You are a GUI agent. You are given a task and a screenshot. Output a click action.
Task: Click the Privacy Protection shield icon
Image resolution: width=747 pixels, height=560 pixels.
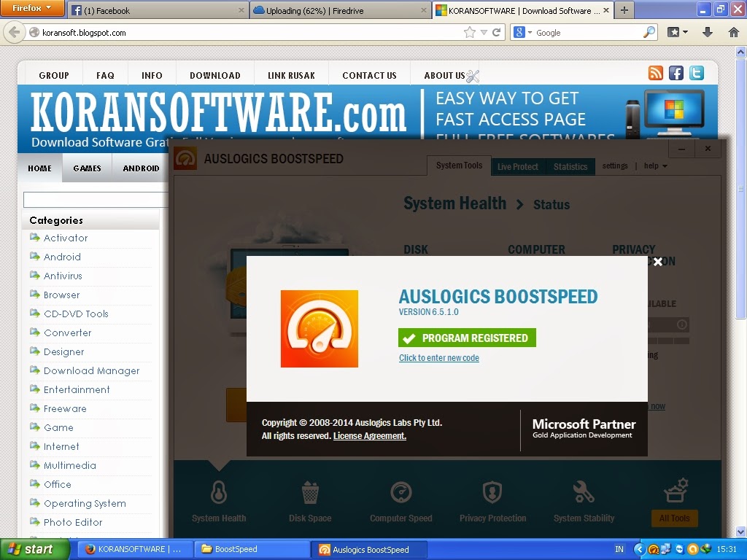click(x=492, y=492)
